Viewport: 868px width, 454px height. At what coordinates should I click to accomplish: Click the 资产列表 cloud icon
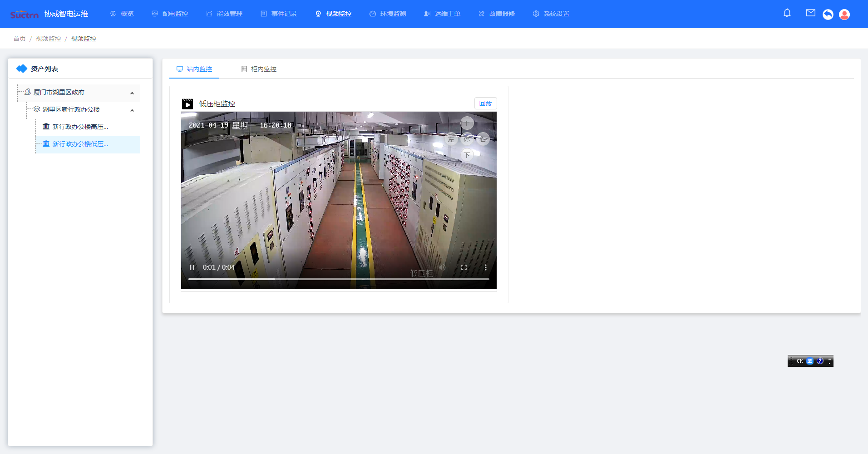[22, 69]
